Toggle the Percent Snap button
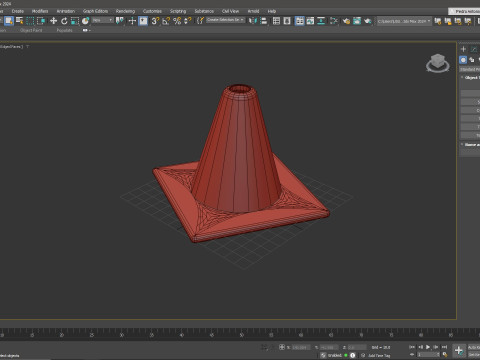The image size is (480, 360). point(177,21)
